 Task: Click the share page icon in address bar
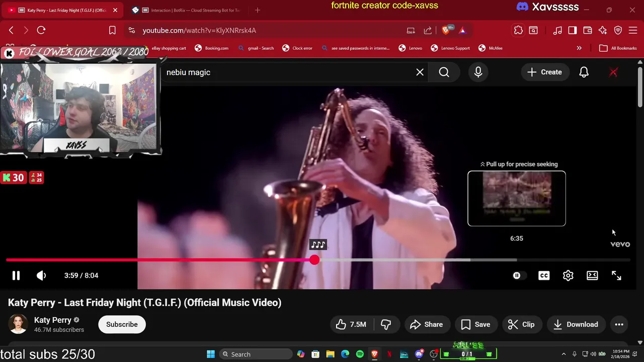tap(428, 30)
